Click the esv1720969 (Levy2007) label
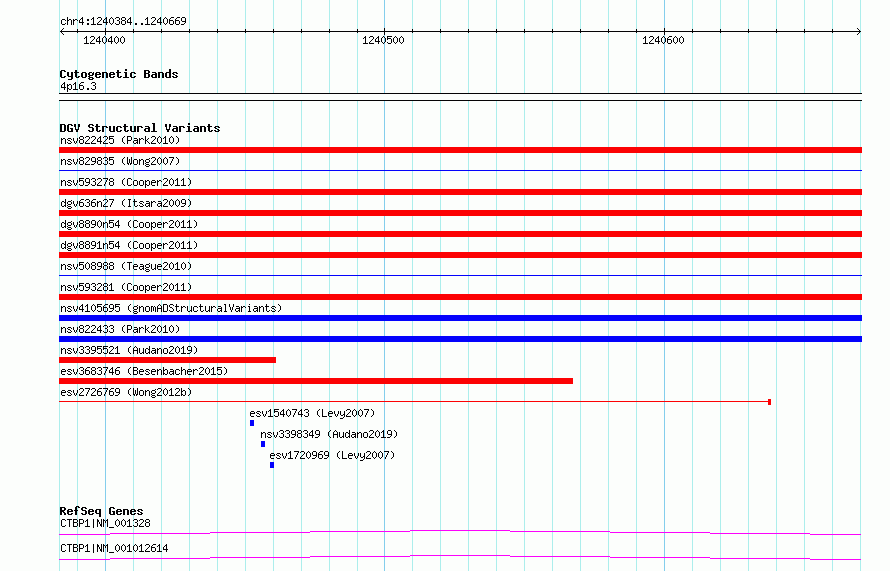Image resolution: width=890 pixels, height=571 pixels. [x=332, y=455]
